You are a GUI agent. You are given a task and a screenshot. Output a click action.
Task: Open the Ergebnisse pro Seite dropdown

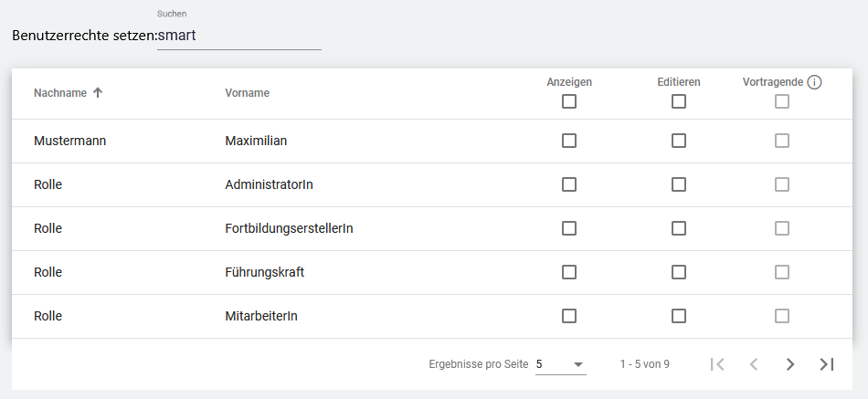click(x=560, y=364)
